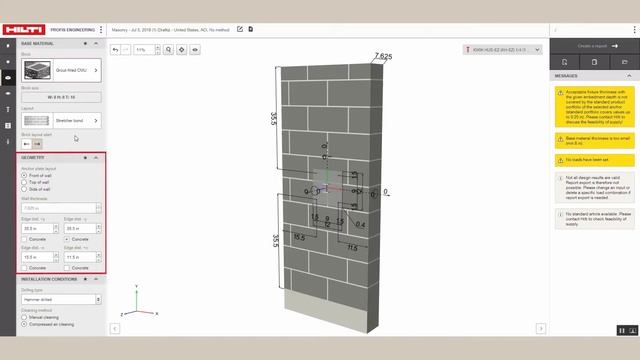Click the center view target icon
This screenshot has height=360, width=640.
(x=182, y=50)
